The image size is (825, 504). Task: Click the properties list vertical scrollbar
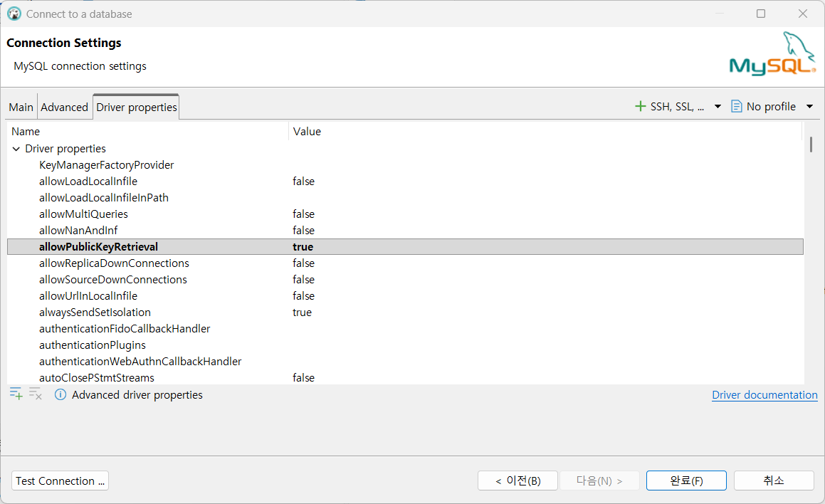click(x=811, y=145)
